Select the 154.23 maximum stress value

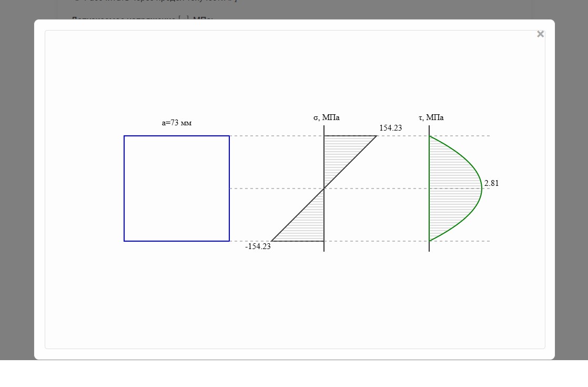[390, 128]
